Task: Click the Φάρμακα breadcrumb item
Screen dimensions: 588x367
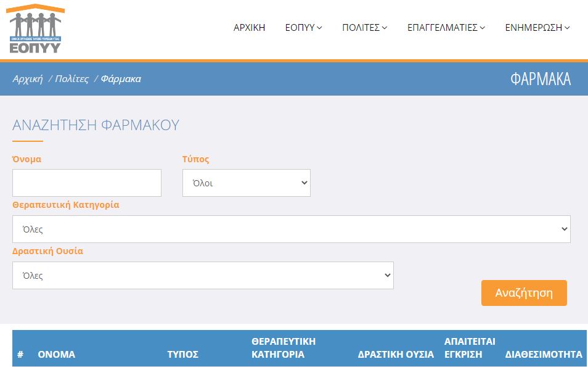Action: tap(121, 79)
